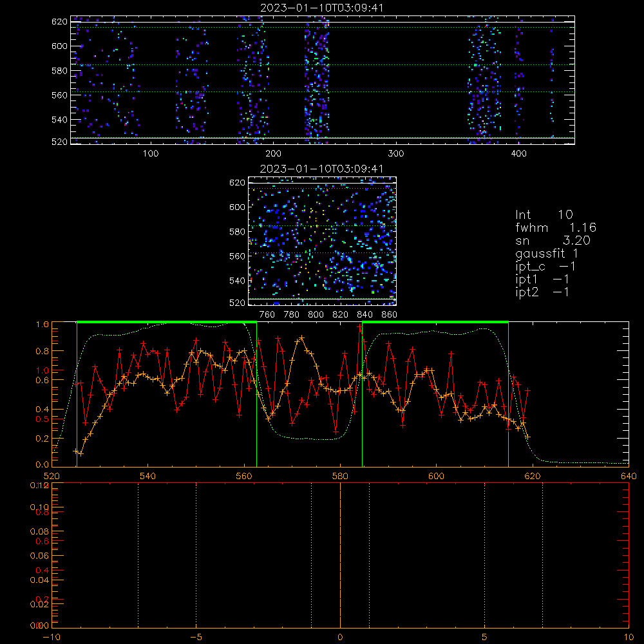Click orange y-axis label 0.04 on bottom plot

click(40, 580)
